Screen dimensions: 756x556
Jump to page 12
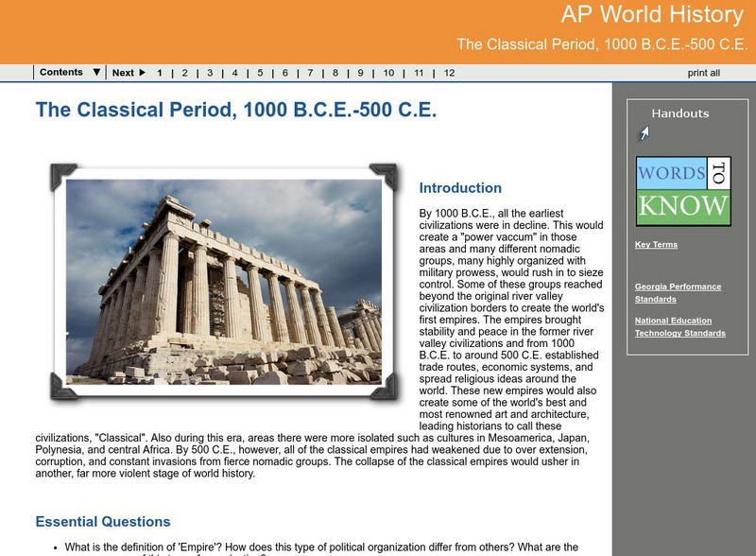coord(449,73)
